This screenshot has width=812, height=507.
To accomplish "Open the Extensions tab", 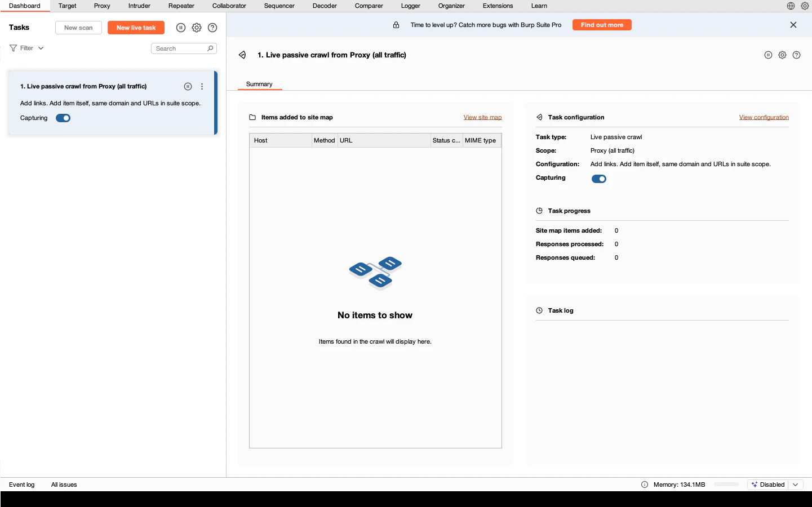I will 498,6.
